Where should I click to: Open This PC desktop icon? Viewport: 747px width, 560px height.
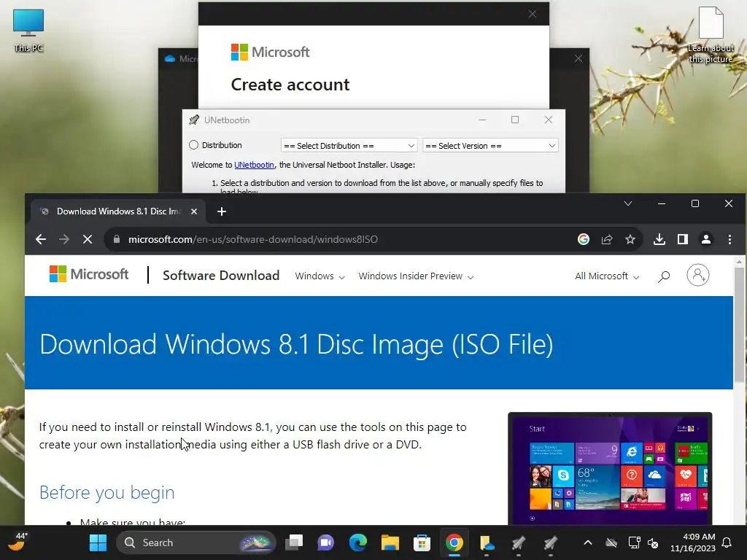pyautogui.click(x=28, y=31)
